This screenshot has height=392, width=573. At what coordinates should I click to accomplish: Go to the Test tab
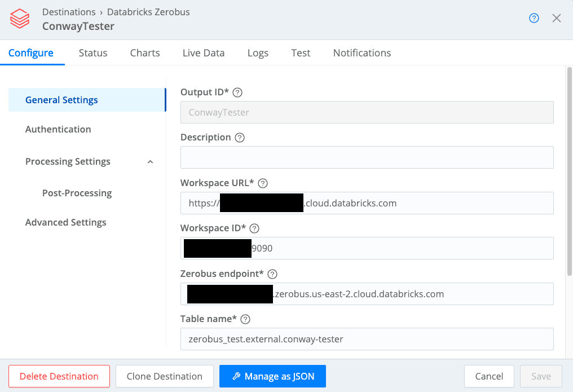click(x=301, y=53)
